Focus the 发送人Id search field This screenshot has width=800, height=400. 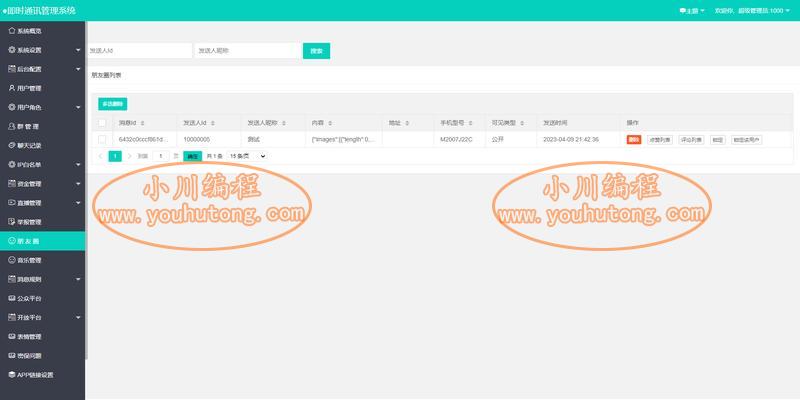(x=139, y=51)
